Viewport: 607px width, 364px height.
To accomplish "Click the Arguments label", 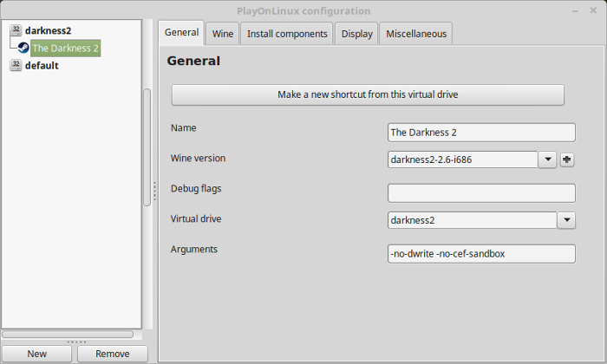I will click(x=194, y=250).
